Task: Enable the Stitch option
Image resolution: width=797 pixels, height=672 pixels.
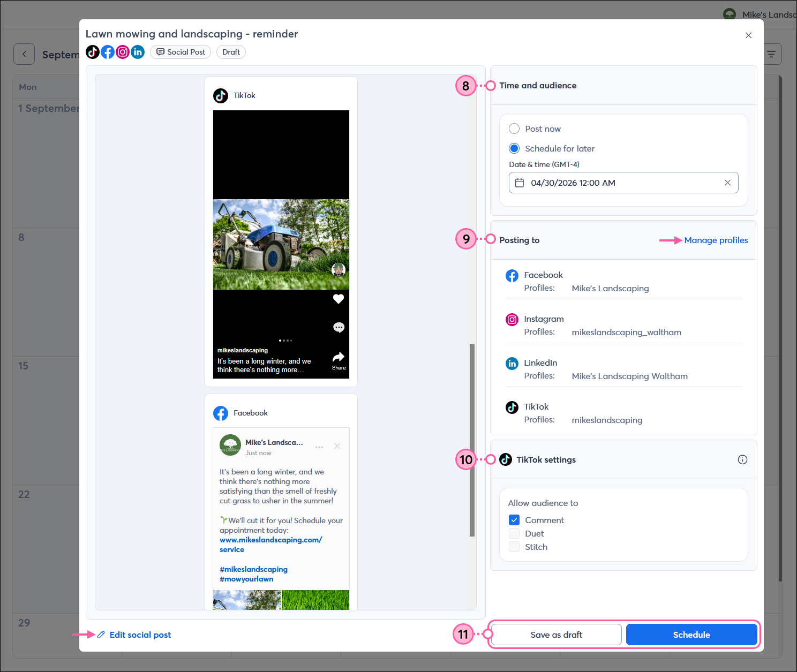Action: coord(514,547)
